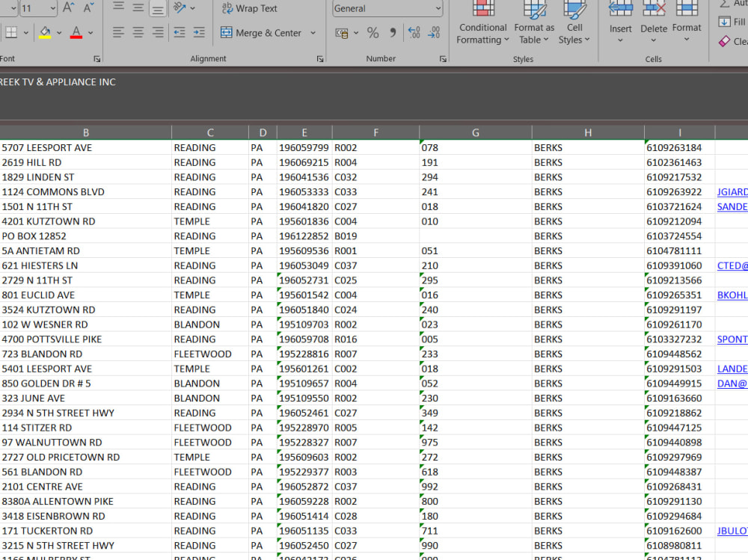This screenshot has width=748, height=560.
Task: Open Conditional Formatting menu
Action: coord(482,23)
